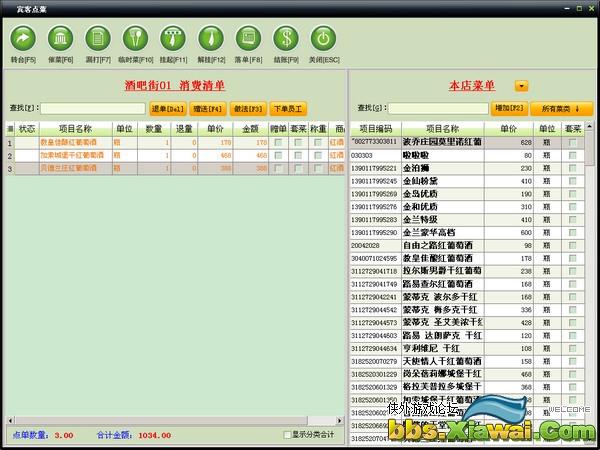
Task: Open dropdown arrow beside 本店菜单 title
Action: (521, 86)
